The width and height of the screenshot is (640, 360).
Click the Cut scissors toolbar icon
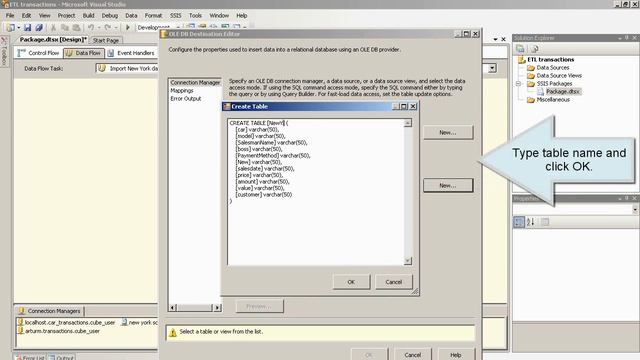tap(53, 27)
